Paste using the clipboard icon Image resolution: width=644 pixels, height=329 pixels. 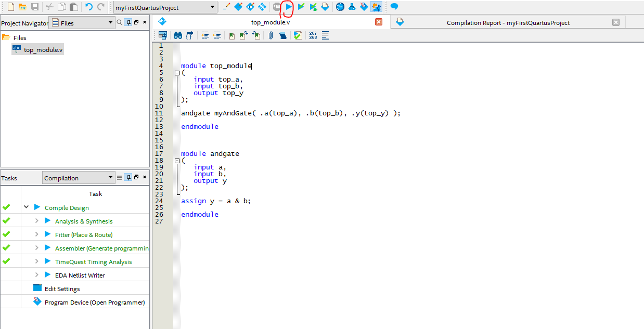pos(74,7)
